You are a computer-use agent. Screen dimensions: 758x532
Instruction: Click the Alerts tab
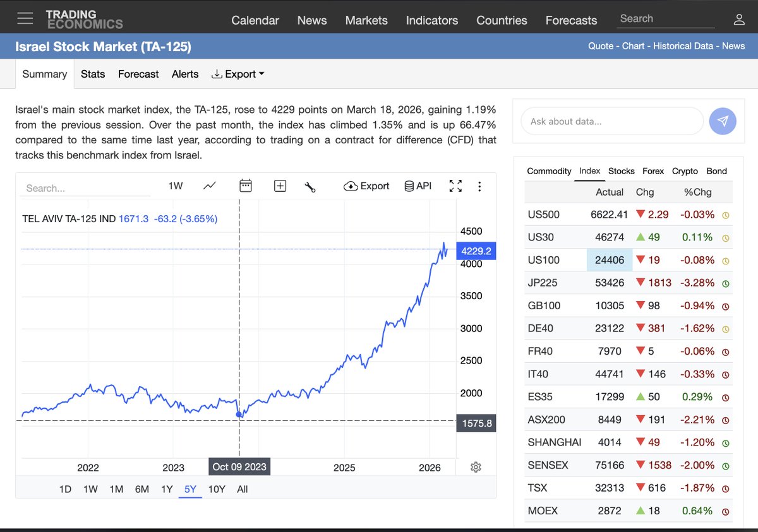[185, 74]
